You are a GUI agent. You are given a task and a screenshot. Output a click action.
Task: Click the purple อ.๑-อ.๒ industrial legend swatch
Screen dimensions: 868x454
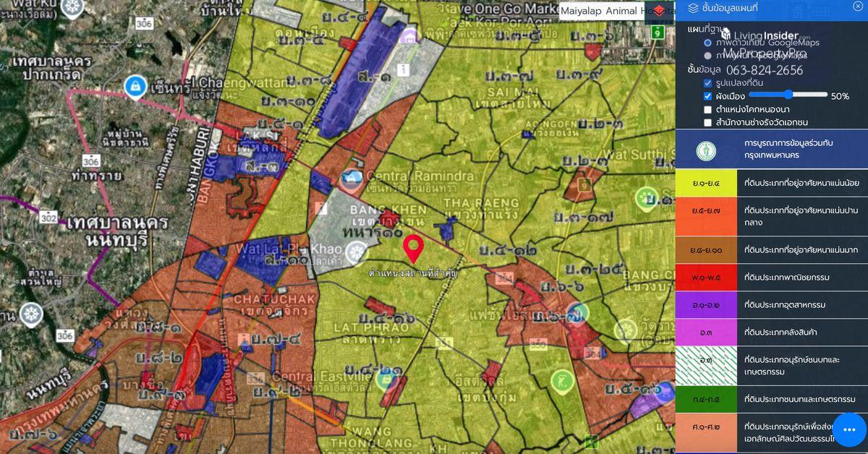[x=705, y=304]
